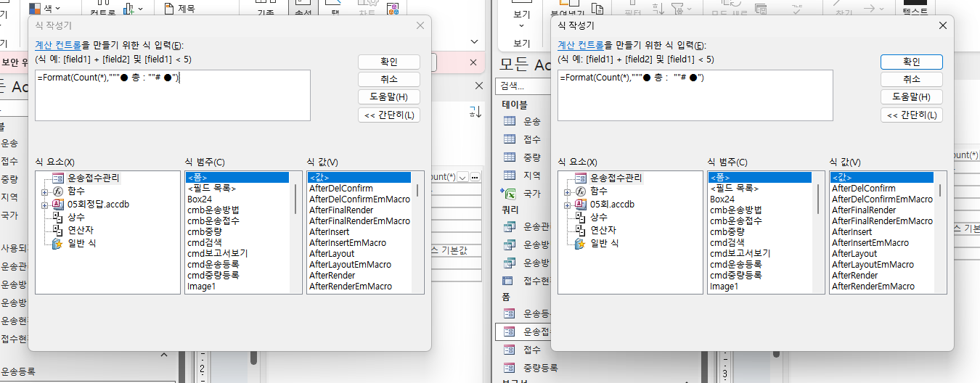Click << 간단히(L) in the dialog listing 05회.accdb
This screenshot has width=980, height=383.
click(911, 115)
